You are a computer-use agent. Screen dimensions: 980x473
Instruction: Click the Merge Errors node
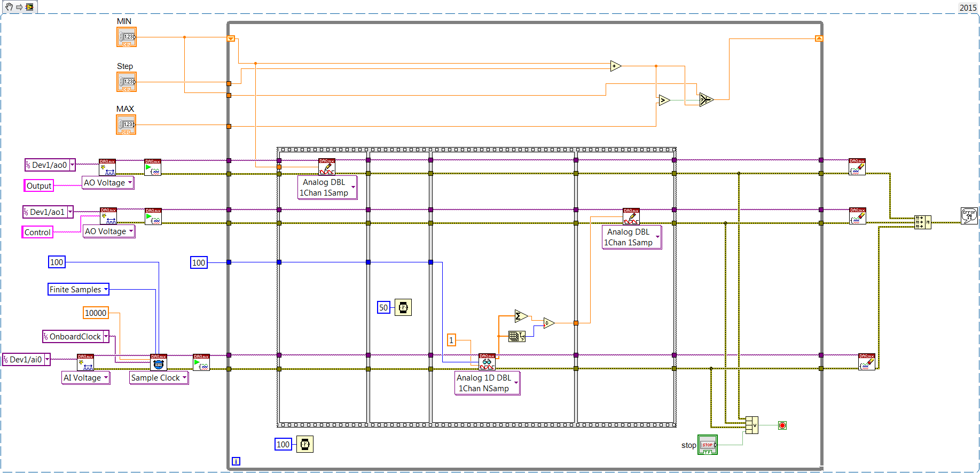(922, 222)
